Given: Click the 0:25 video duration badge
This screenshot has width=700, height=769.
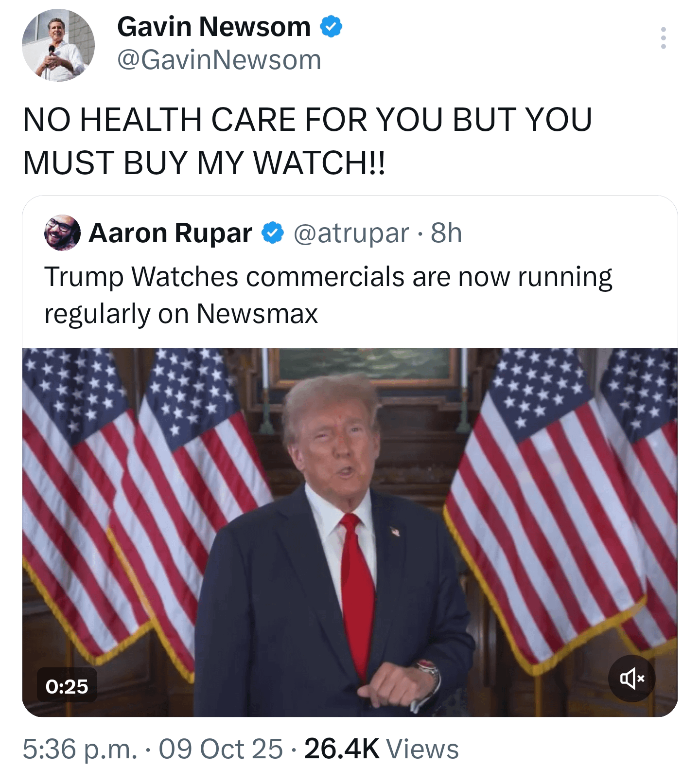Looking at the screenshot, I should point(67,686).
